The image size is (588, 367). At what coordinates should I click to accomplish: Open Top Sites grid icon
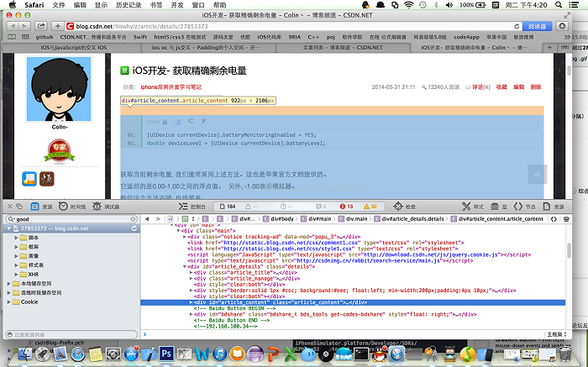coord(25,37)
